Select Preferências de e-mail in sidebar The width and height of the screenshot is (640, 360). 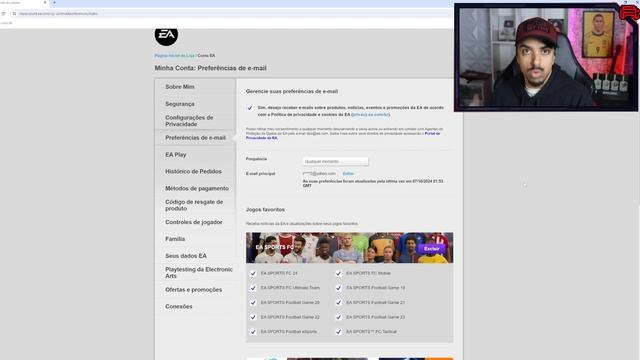pyautogui.click(x=195, y=138)
